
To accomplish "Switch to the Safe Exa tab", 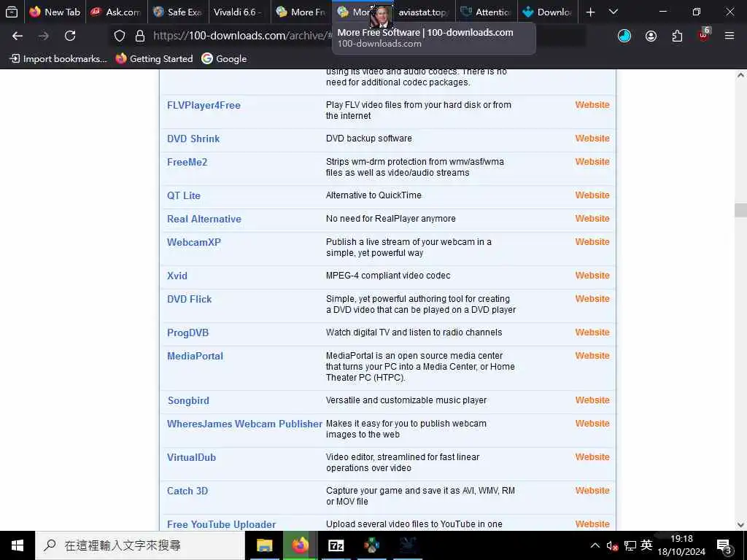I will pyautogui.click(x=178, y=12).
